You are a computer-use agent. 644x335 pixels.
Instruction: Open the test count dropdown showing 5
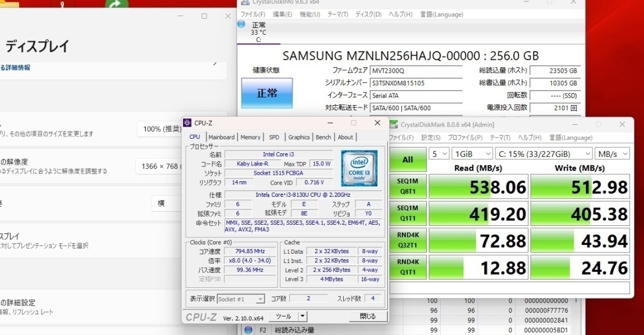coord(439,154)
